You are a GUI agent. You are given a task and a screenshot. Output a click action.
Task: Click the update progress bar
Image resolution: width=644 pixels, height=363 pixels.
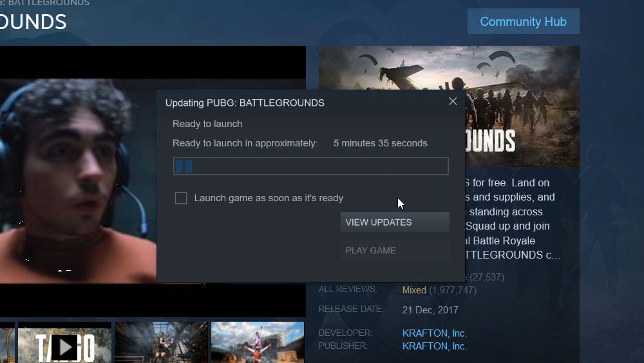[x=310, y=166]
